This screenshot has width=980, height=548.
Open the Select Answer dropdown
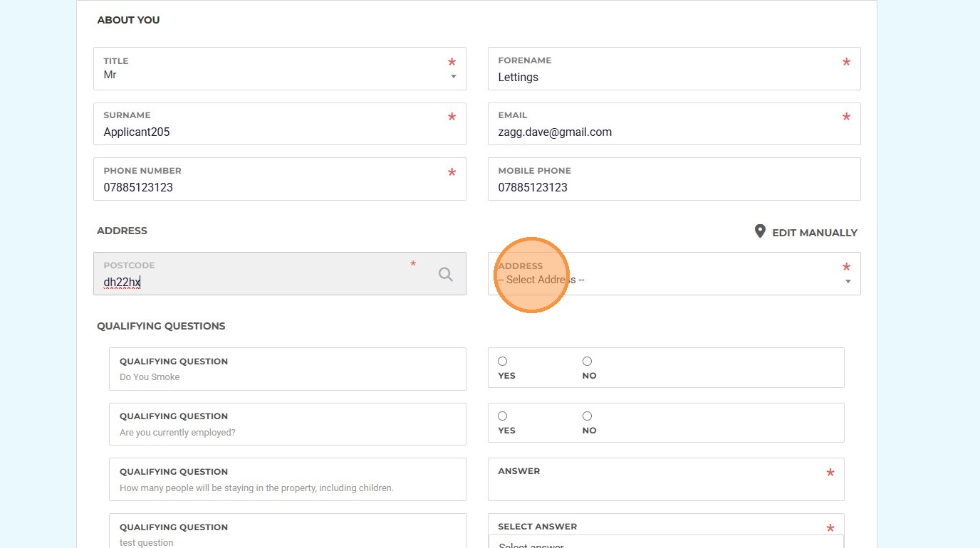(x=665, y=542)
